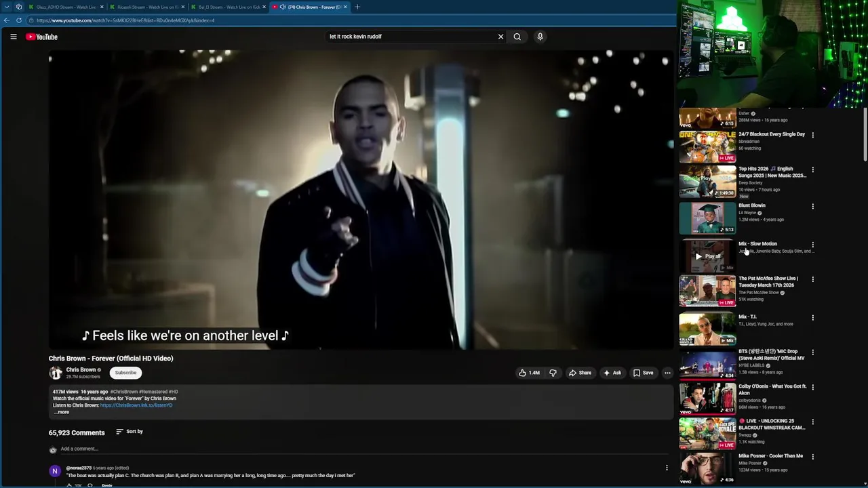Subscribe to Chris Brown channel
868x488 pixels.
(x=125, y=373)
